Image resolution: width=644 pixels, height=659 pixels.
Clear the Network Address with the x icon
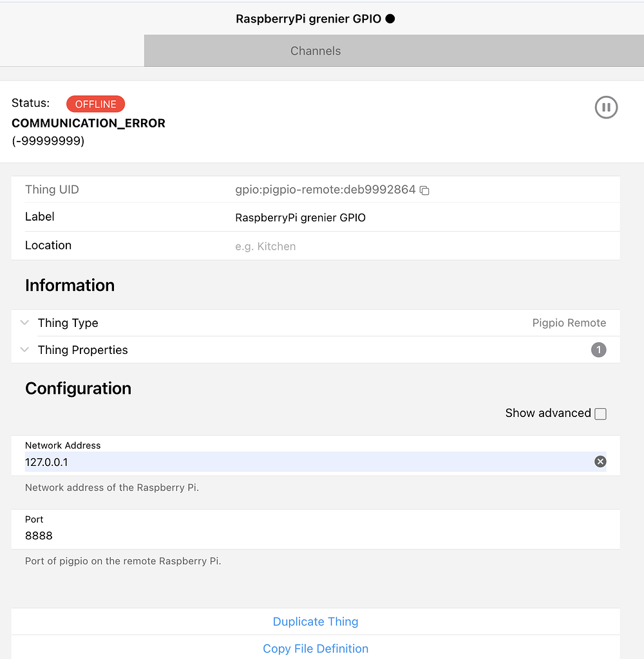[600, 461]
